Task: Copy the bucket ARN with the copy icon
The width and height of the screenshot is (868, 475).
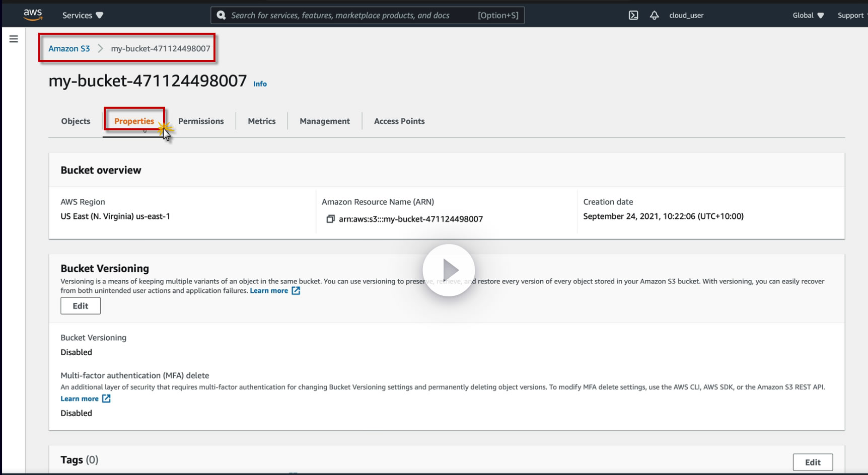Action: pyautogui.click(x=330, y=219)
